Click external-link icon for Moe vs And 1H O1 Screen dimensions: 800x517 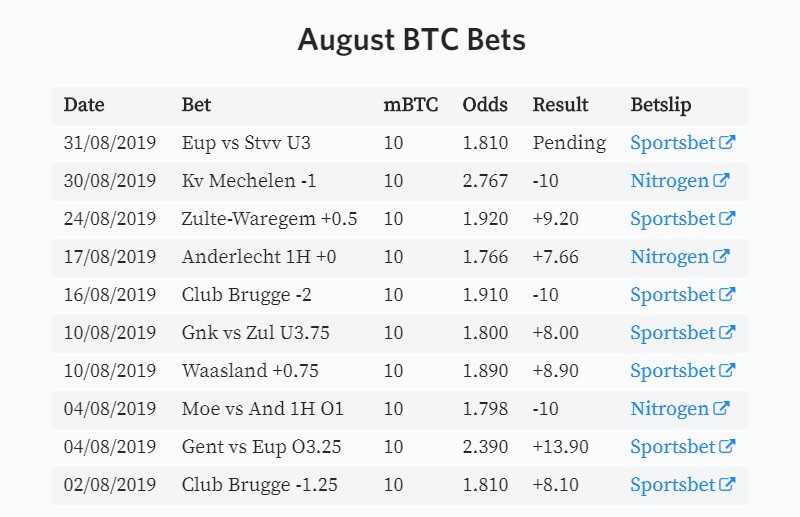[721, 408]
